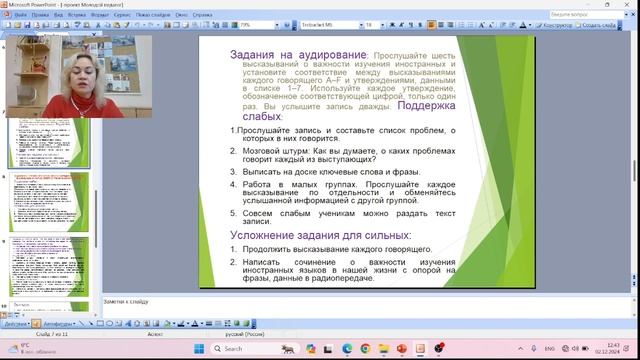
Task: Open Google Chrome from the taskbar
Action: click(365, 349)
